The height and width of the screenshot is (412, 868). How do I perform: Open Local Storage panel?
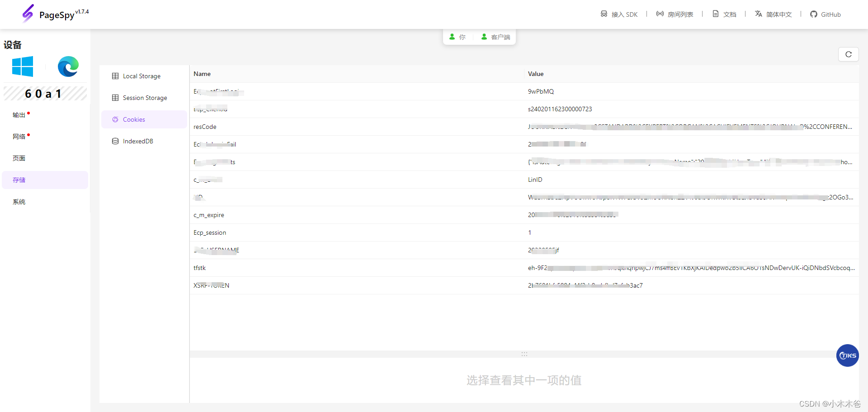point(142,76)
